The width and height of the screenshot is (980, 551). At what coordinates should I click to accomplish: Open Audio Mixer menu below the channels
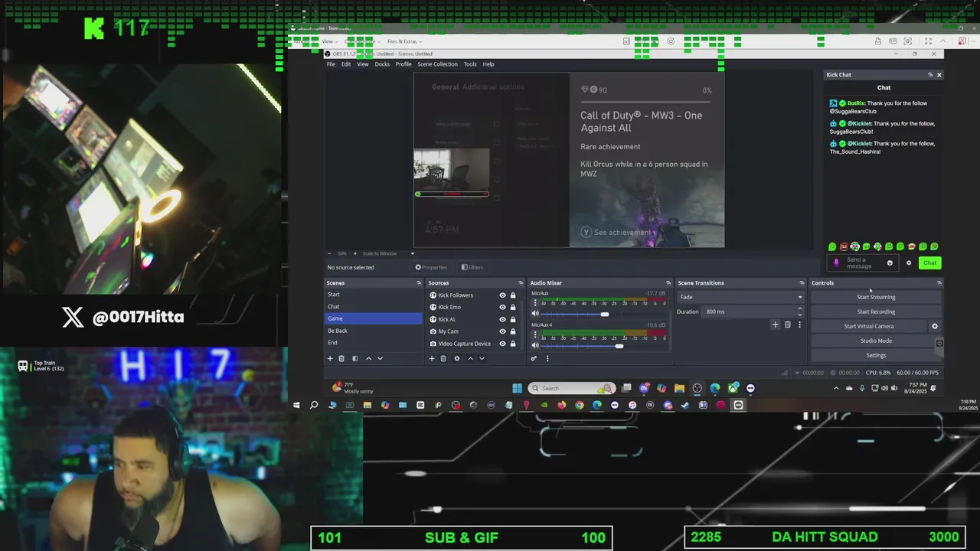pyautogui.click(x=547, y=358)
